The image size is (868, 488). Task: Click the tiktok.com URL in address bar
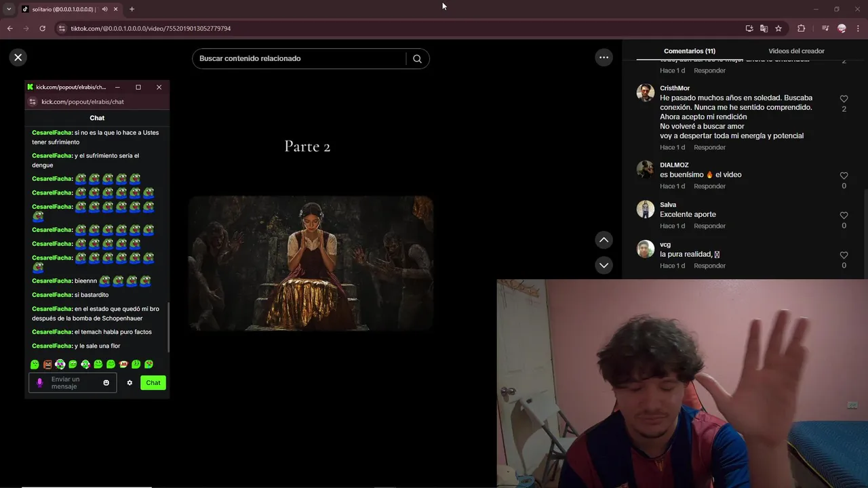151,28
